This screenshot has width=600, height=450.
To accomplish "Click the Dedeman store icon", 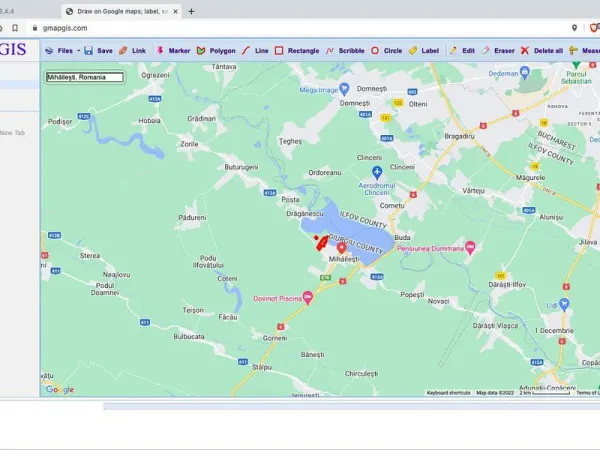I will click(525, 72).
